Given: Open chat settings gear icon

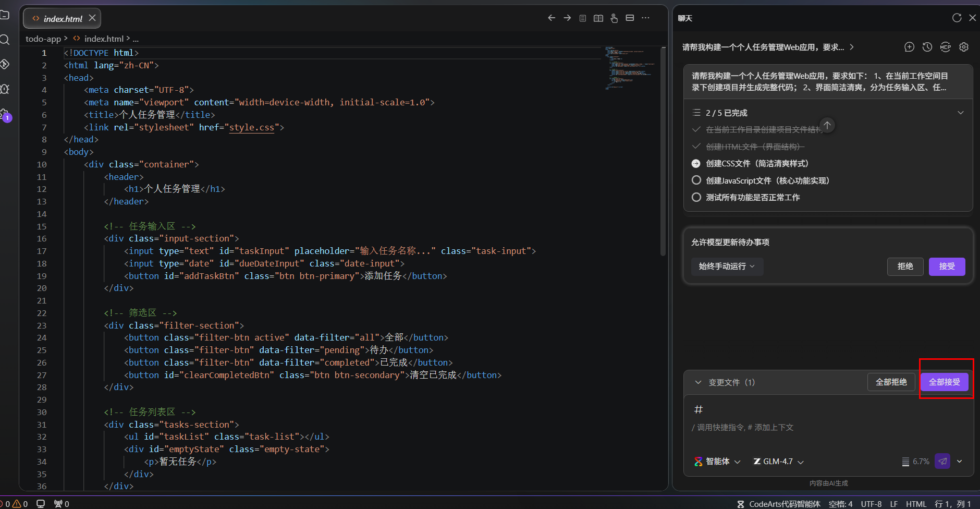Looking at the screenshot, I should [x=964, y=47].
